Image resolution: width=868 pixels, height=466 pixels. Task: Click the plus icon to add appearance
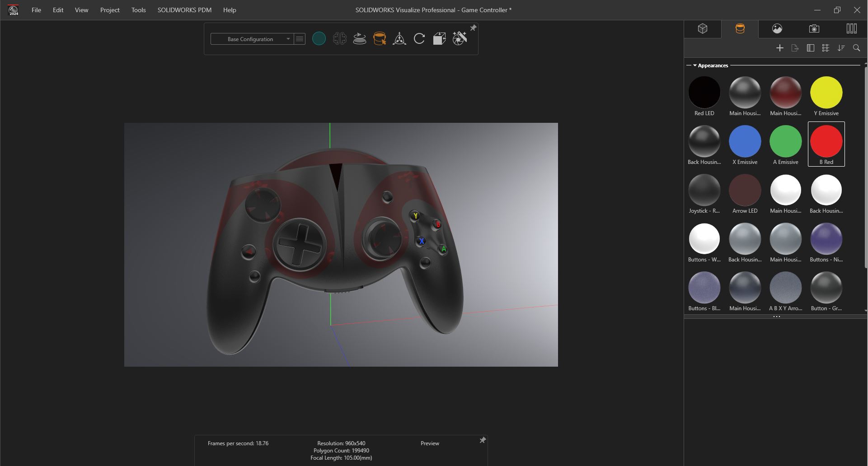(x=779, y=48)
